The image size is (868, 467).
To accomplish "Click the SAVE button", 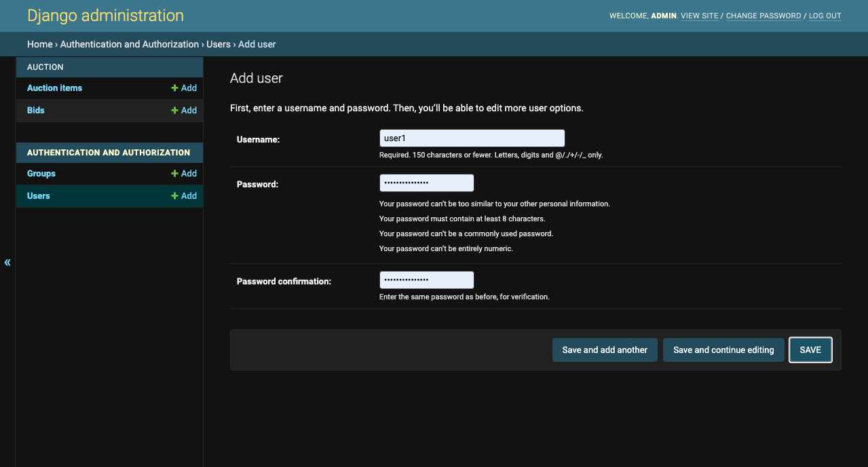I will coord(810,350).
